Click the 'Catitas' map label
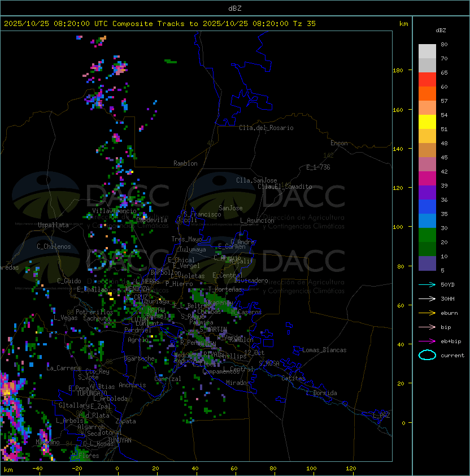470x476 pixels. (x=293, y=378)
